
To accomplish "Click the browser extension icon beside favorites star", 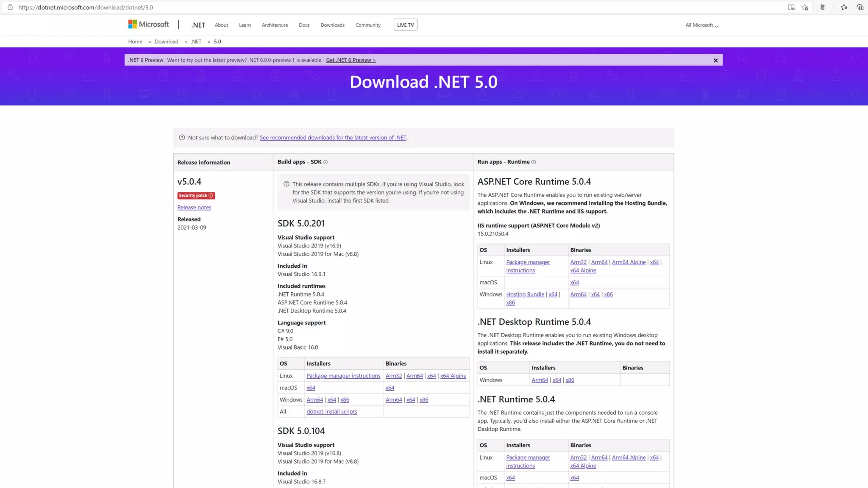I will [822, 7].
